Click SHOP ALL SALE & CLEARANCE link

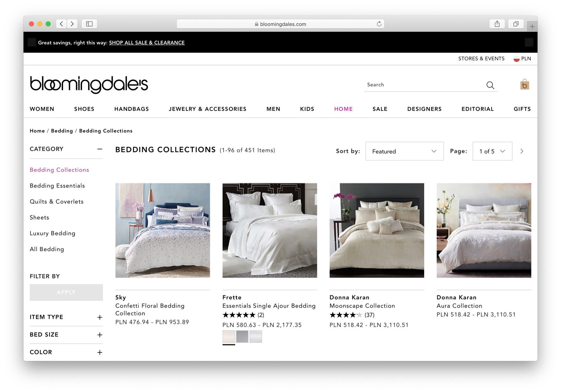point(147,43)
